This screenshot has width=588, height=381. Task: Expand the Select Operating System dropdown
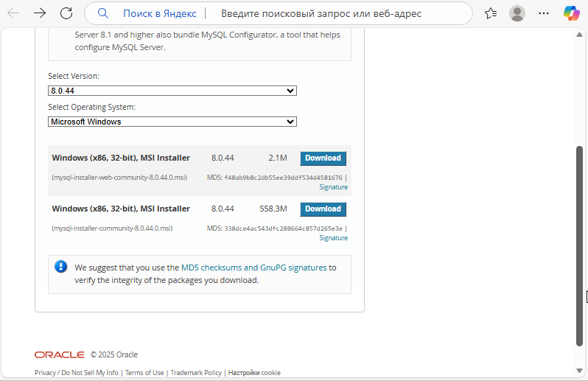pos(172,122)
